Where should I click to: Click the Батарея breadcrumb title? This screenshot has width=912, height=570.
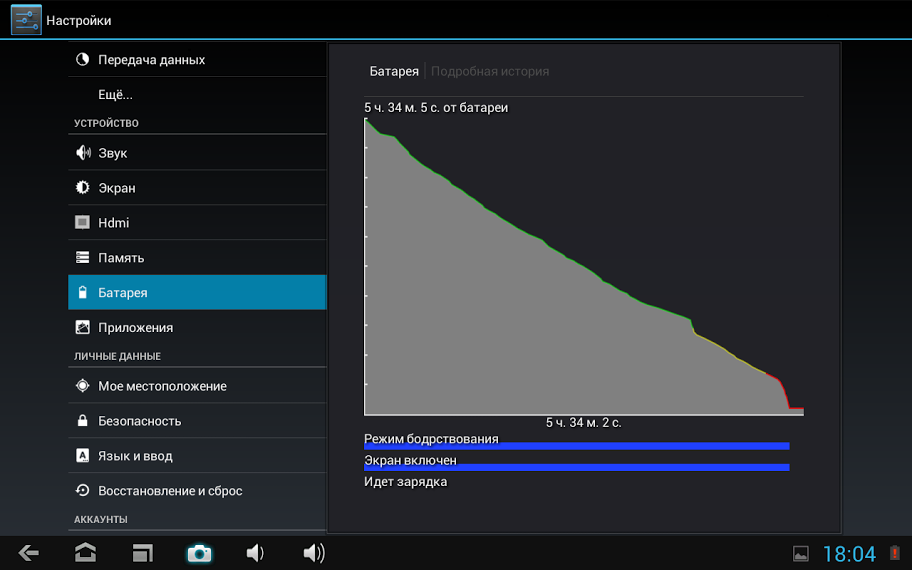click(x=394, y=71)
